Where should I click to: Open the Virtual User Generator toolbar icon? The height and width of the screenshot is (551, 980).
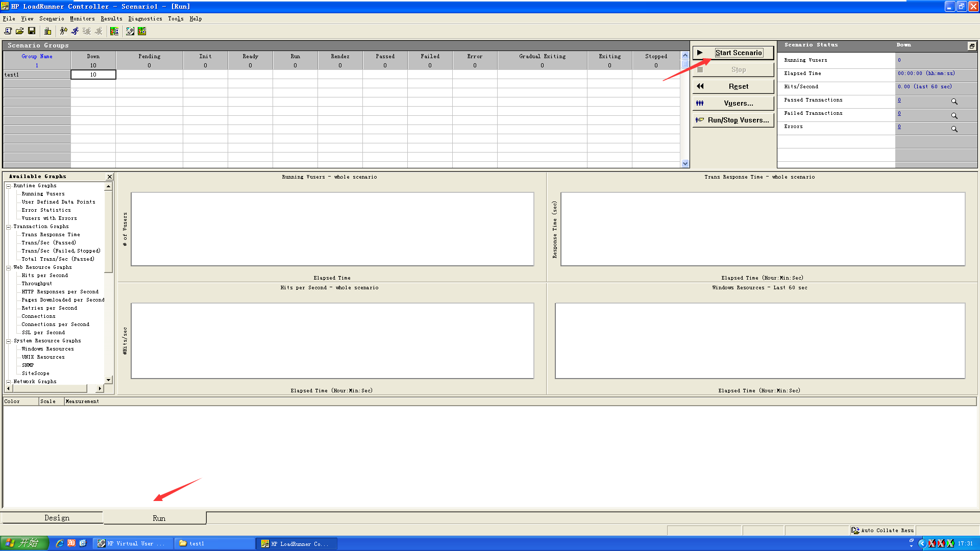pyautogui.click(x=130, y=31)
